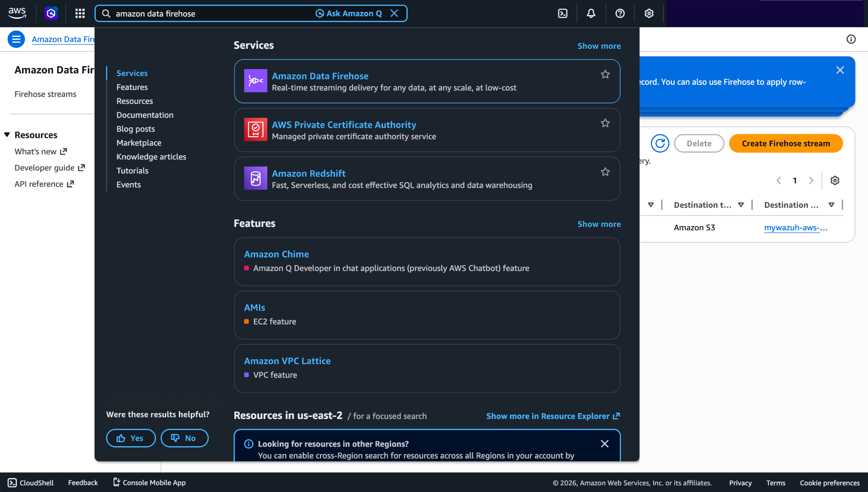Click Create Firehose stream button
This screenshot has width=868, height=492.
[786, 143]
